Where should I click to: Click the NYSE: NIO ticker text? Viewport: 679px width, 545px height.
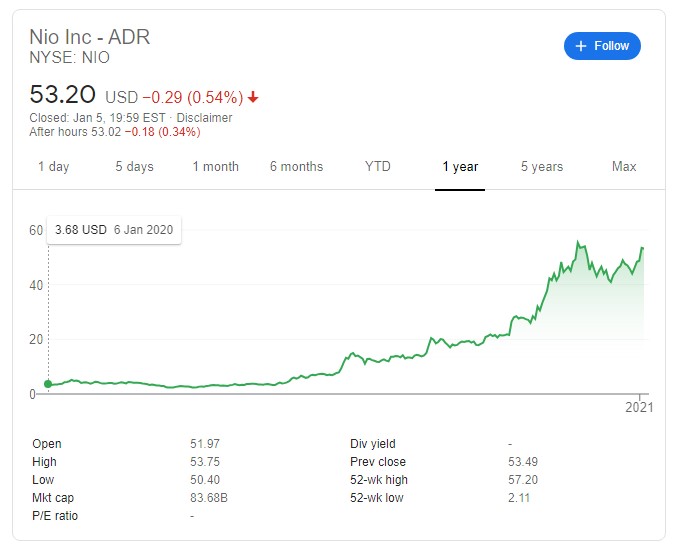click(69, 58)
